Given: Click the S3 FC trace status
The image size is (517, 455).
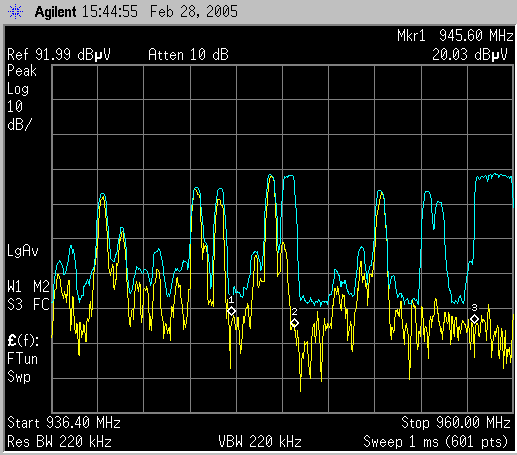Looking at the screenshot, I should pyautogui.click(x=28, y=305).
